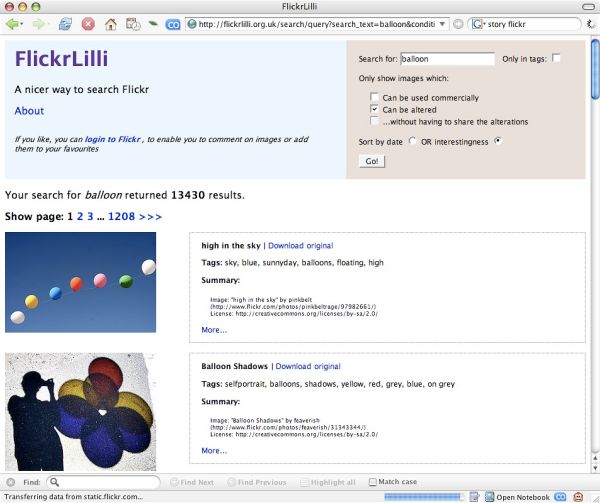600x503 pixels.
Task: Click the toolbar pill button in title bar
Action: (588, 7)
